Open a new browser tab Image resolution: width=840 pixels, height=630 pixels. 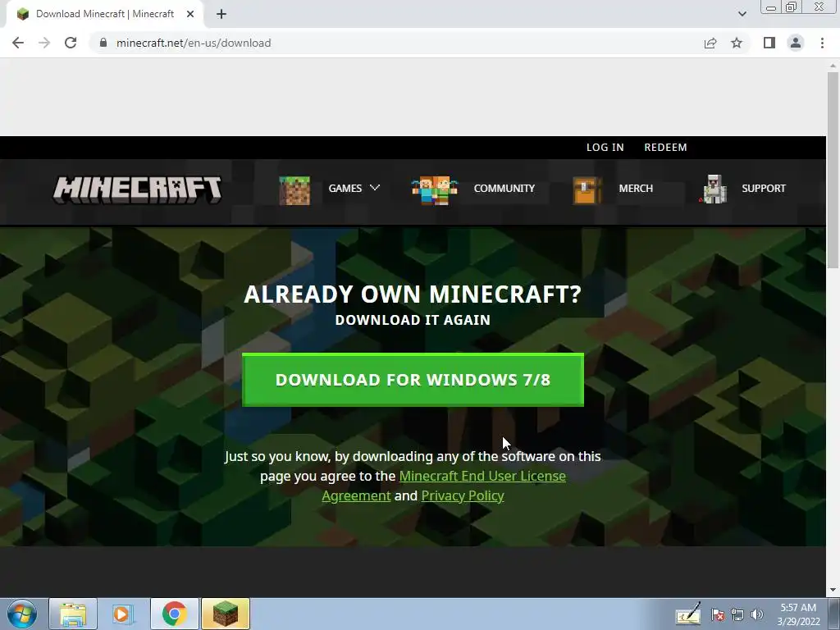[x=221, y=14]
